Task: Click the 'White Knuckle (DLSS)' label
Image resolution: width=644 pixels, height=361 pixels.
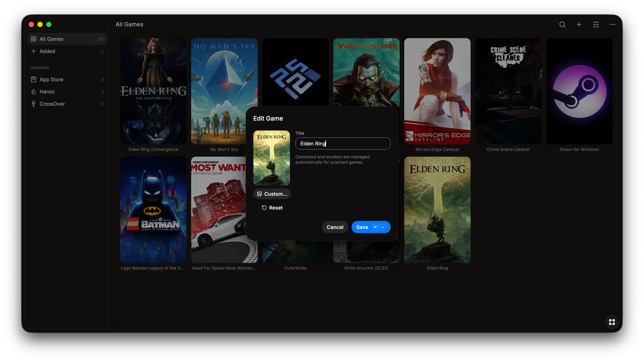Action: 366,268
